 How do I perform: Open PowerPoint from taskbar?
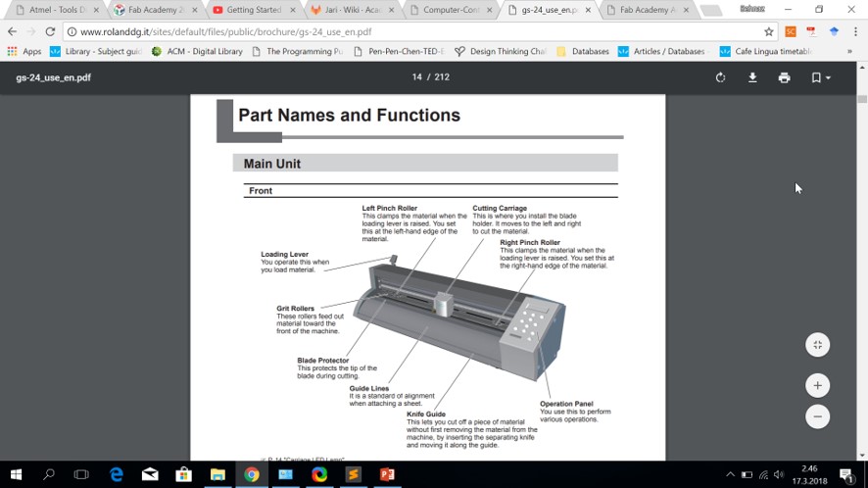(387, 474)
